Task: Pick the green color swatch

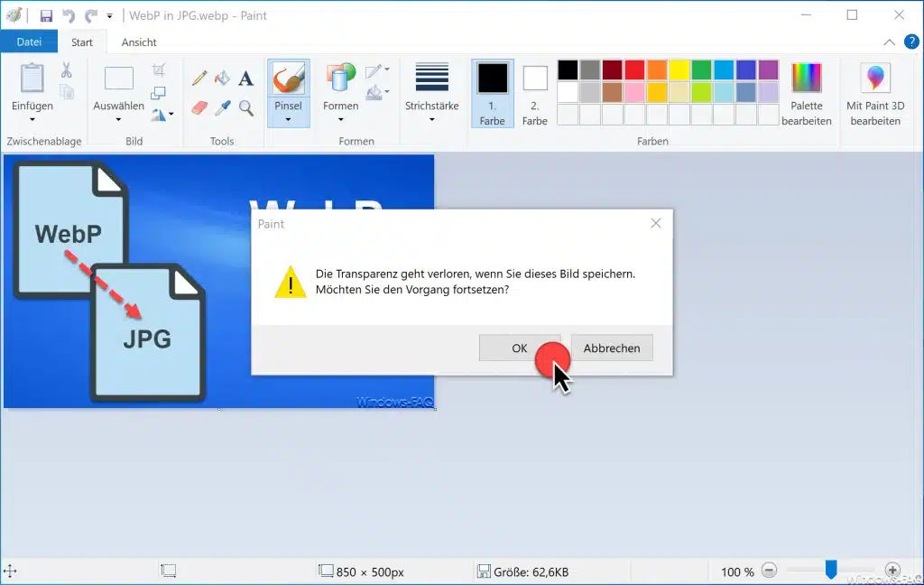Action: 701,70
